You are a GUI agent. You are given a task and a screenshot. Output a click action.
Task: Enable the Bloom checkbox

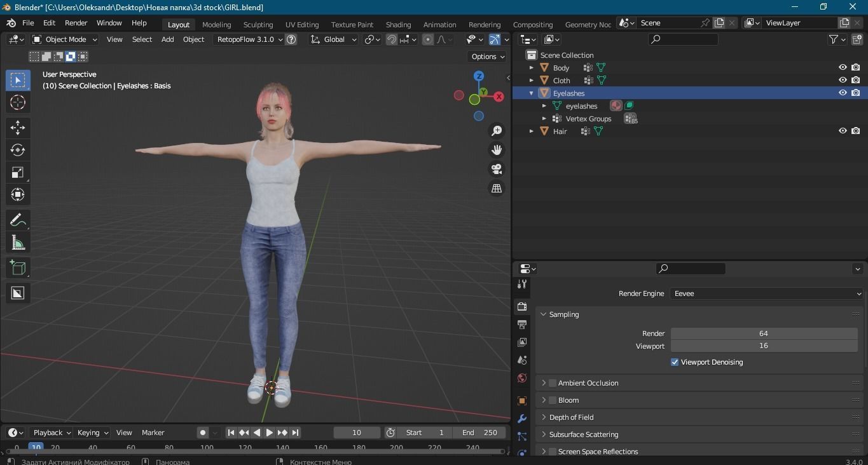click(x=553, y=400)
